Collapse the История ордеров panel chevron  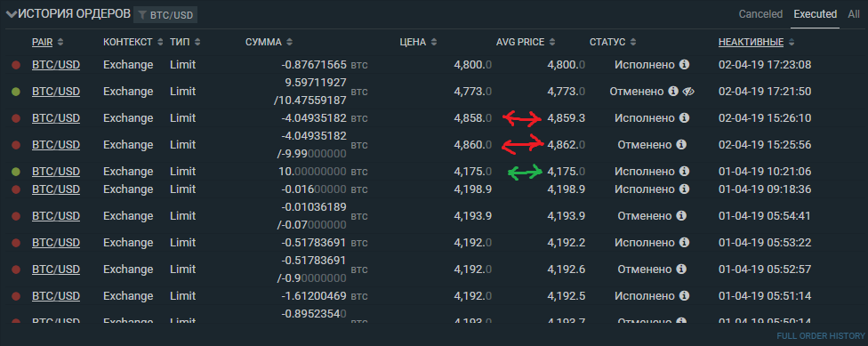11,14
